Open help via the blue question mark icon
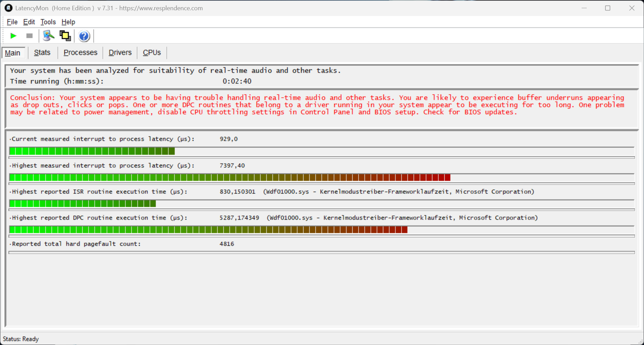The height and width of the screenshot is (345, 644). 84,36
